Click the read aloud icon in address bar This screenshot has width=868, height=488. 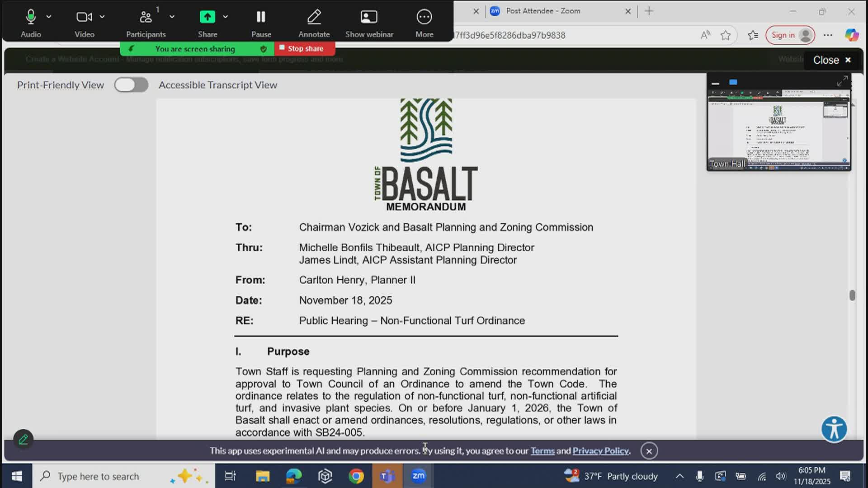705,35
